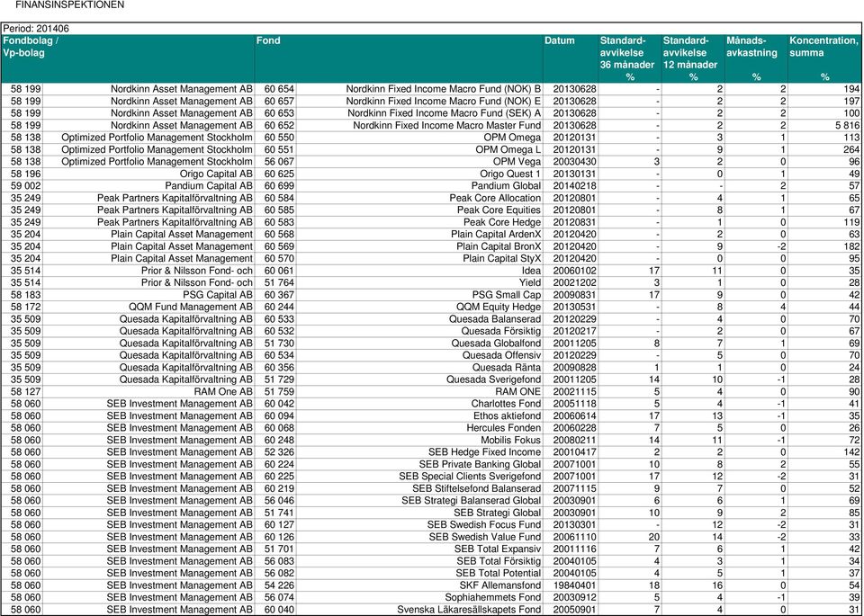The image size is (864, 616).
Task: Select the Charlottes Fond row
Action: [x=431, y=404]
